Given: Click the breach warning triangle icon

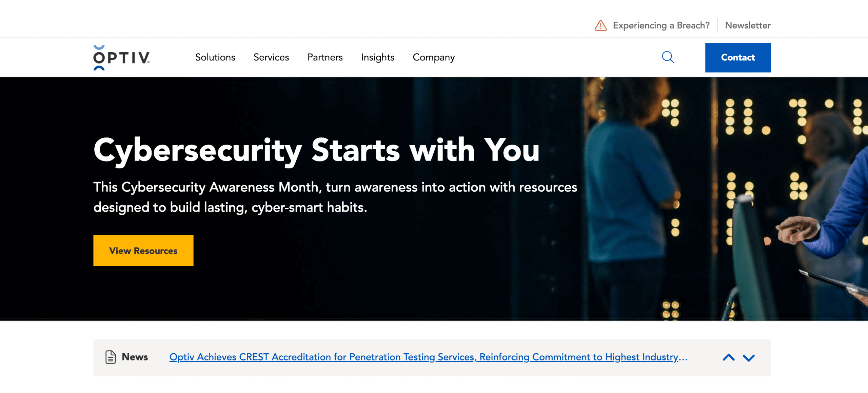Looking at the screenshot, I should click(x=600, y=25).
